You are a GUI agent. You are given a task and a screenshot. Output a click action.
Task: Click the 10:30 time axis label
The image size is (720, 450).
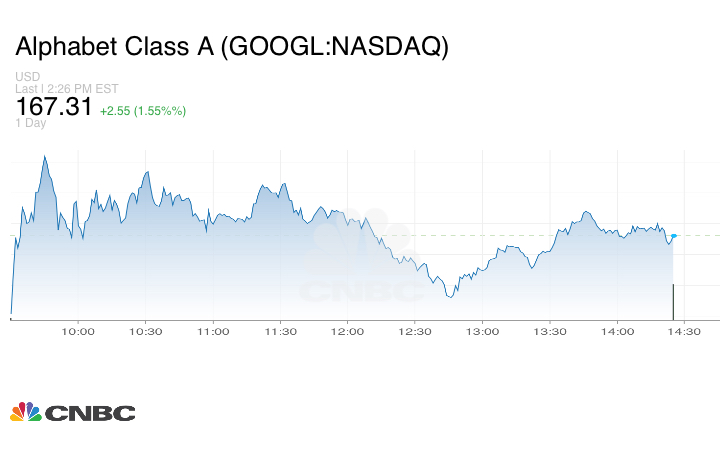point(145,332)
